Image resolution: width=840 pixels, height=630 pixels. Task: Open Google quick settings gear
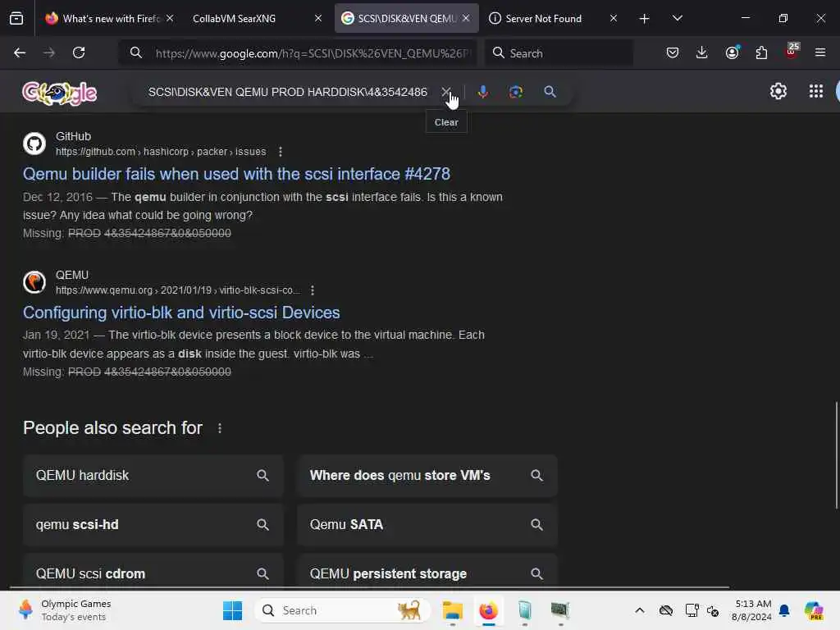[778, 92]
